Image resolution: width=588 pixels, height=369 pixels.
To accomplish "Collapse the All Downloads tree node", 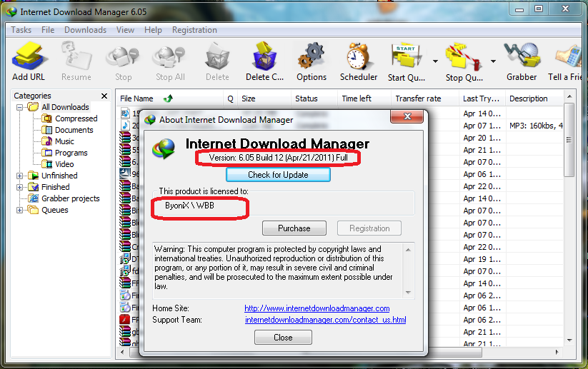I will point(19,108).
